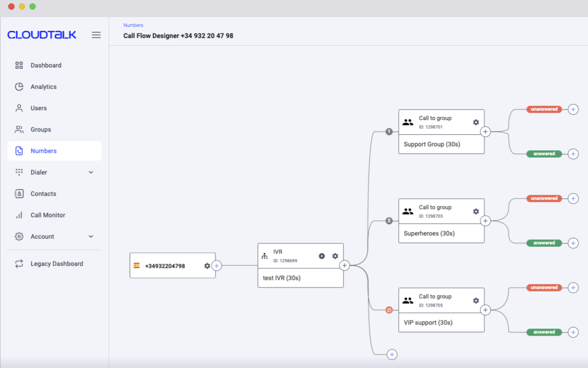Screen dimensions: 588x368
Task: Expand the Dialer submenu chevron
Action: (x=91, y=172)
